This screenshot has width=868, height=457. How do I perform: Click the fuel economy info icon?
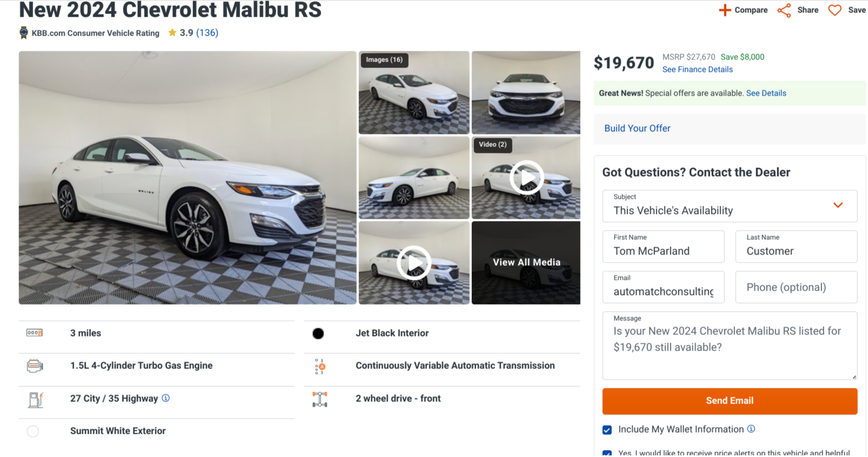click(166, 398)
